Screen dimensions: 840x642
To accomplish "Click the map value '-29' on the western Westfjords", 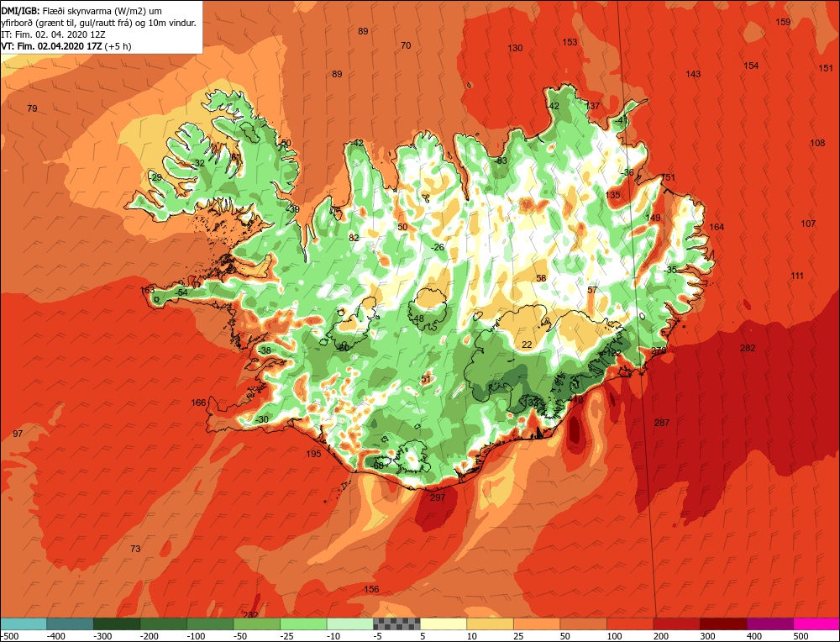I will 155,177.
